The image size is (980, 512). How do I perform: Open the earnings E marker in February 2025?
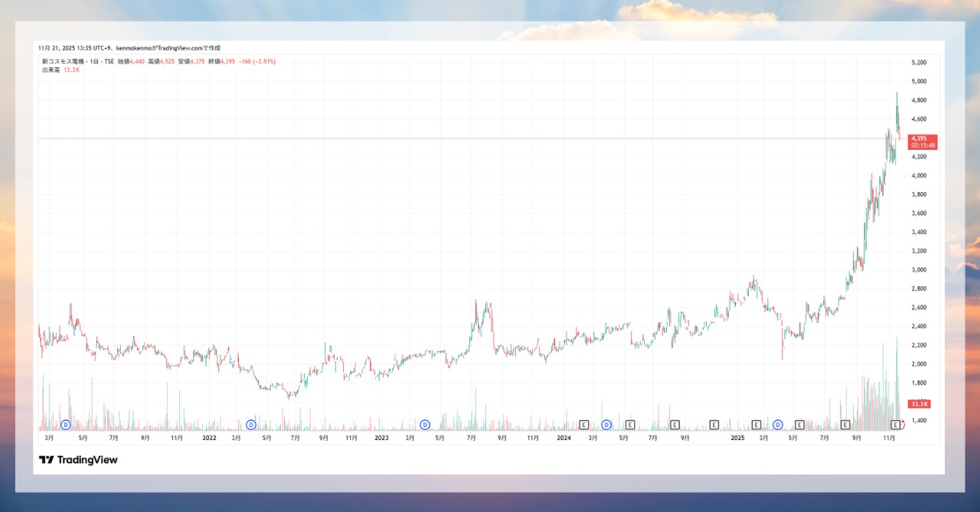click(756, 424)
